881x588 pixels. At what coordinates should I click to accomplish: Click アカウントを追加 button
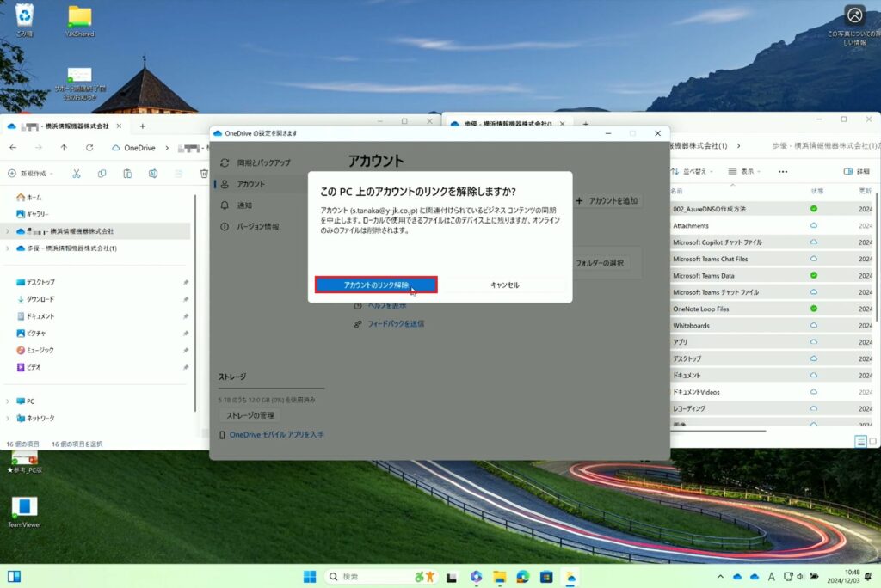tap(607, 200)
